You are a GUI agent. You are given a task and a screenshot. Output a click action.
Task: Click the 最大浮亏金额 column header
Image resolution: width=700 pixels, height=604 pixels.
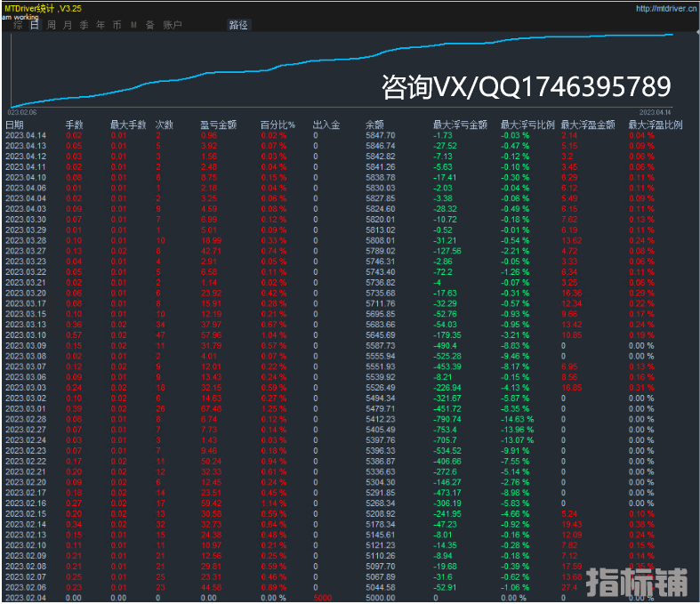click(x=460, y=125)
